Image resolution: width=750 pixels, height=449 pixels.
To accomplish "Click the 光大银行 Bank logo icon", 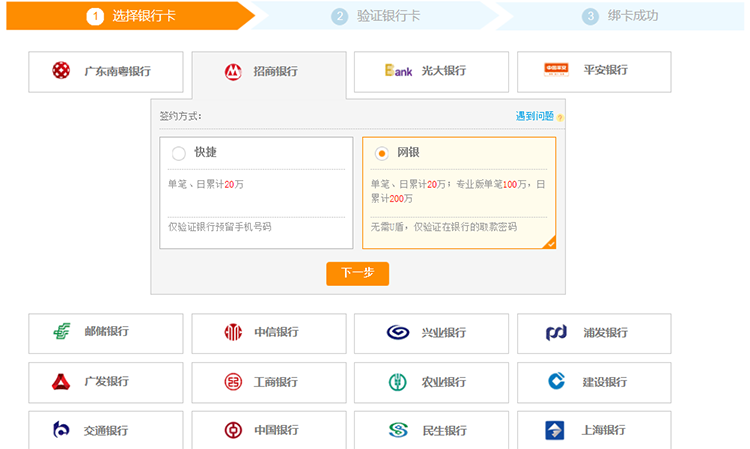I will tap(398, 71).
